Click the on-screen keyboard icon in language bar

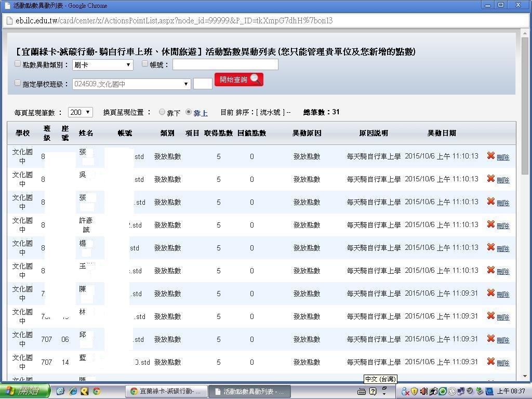pyautogui.click(x=362, y=391)
